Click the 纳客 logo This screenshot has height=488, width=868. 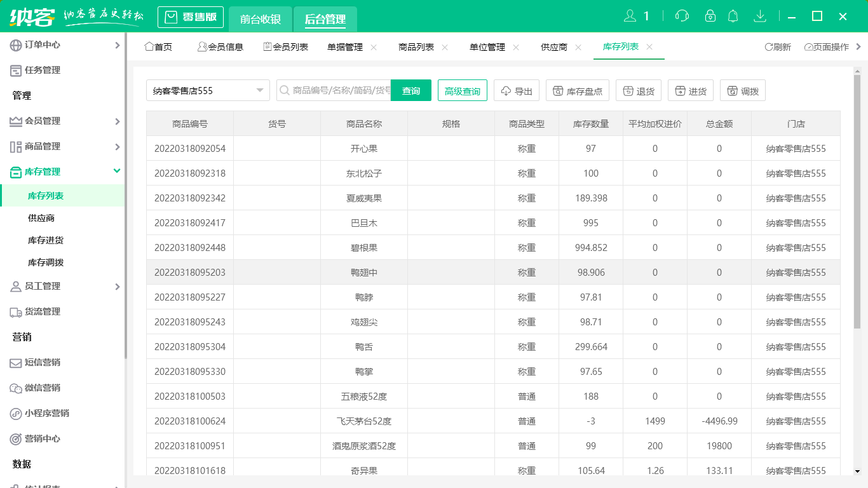32,17
